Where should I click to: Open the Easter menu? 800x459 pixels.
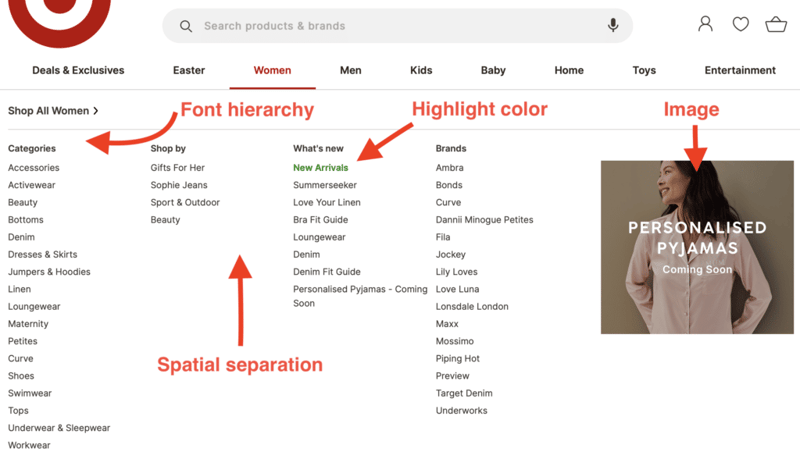pos(189,70)
